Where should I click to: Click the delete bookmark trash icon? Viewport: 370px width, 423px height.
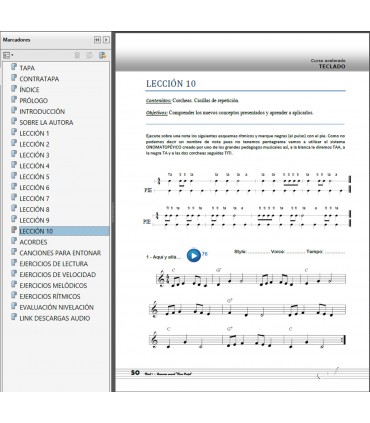[77, 55]
